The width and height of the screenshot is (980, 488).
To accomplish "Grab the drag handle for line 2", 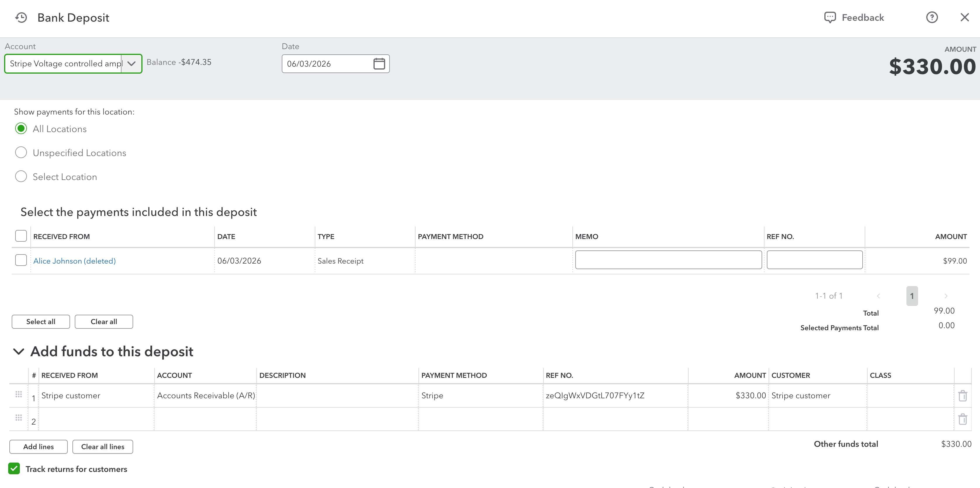I will [19, 418].
